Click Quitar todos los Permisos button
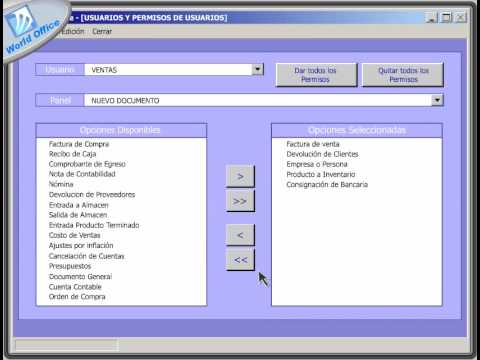 click(403, 75)
